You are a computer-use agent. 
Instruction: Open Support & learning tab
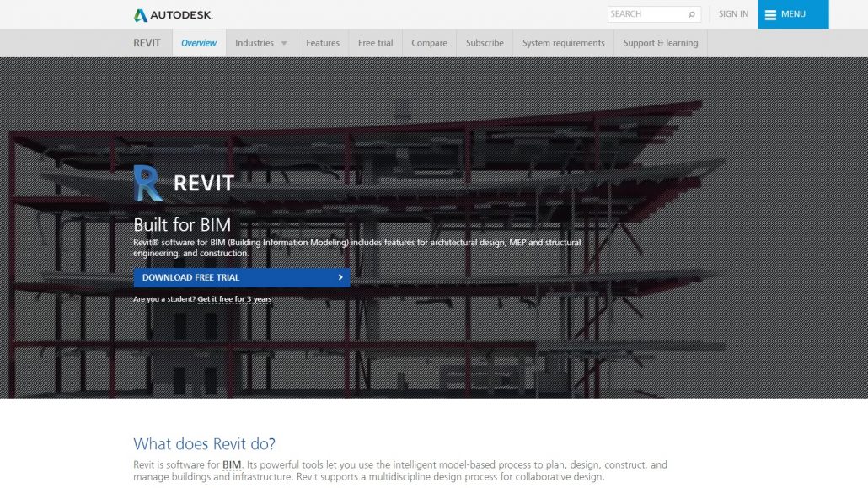pos(661,43)
